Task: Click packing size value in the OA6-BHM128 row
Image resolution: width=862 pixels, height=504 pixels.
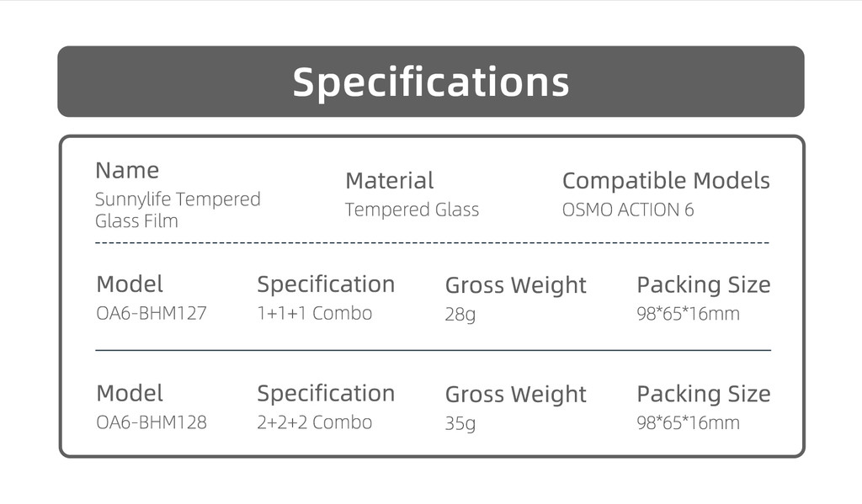Action: click(x=688, y=422)
